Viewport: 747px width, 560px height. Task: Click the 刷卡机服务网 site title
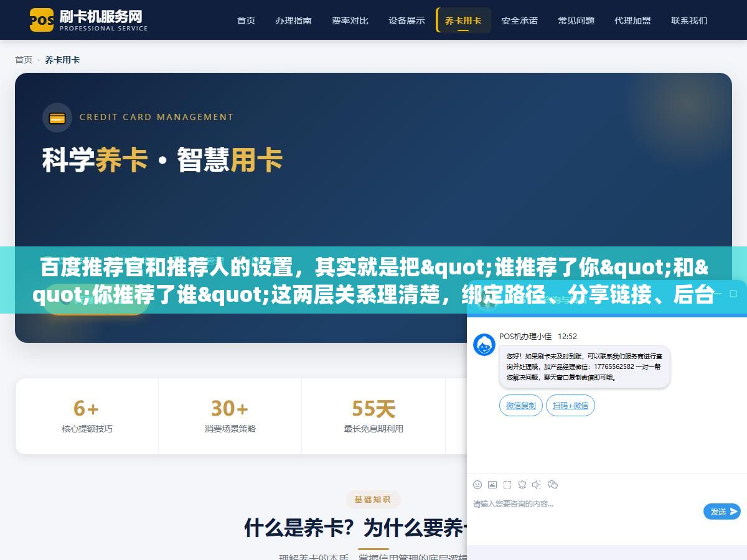(101, 16)
